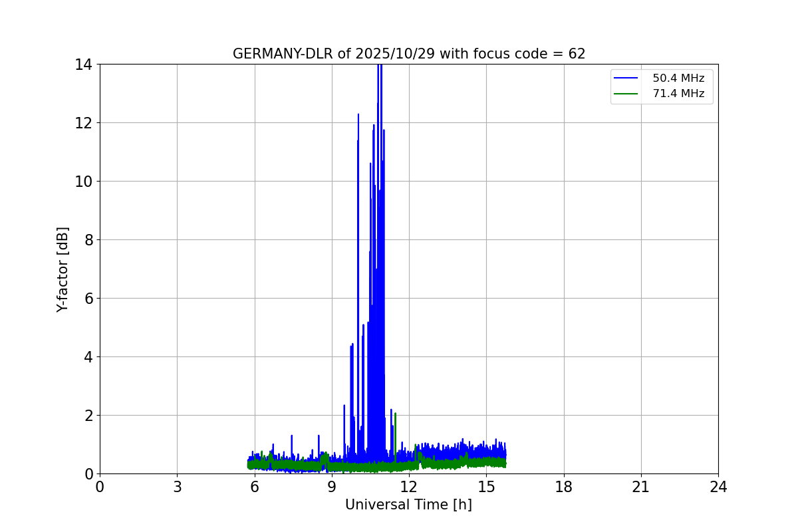Click x-axis tick label 0
The height and width of the screenshot is (532, 798).
click(x=100, y=487)
